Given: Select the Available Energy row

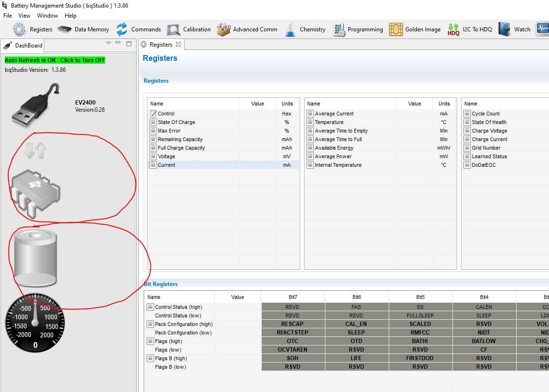Looking at the screenshot, I should tap(380, 148).
